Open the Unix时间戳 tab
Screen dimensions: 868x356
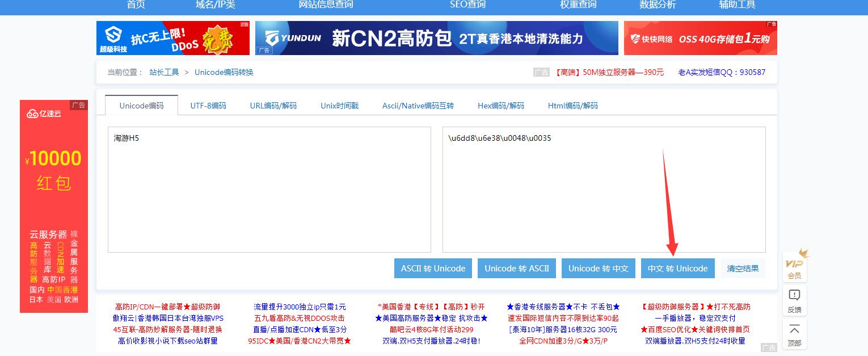click(x=339, y=106)
